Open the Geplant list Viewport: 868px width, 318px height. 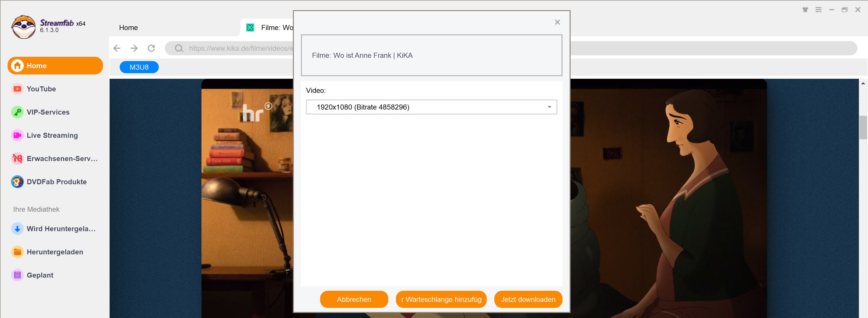tap(40, 275)
